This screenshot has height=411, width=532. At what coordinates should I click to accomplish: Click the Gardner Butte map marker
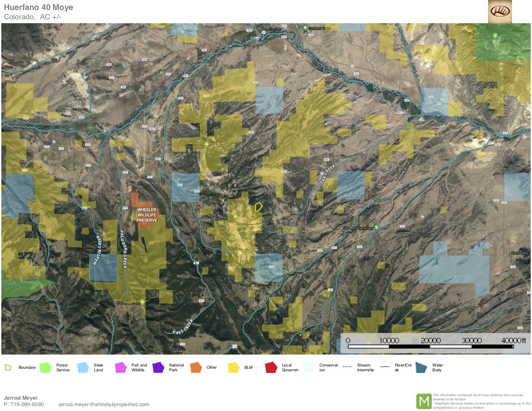click(305, 28)
